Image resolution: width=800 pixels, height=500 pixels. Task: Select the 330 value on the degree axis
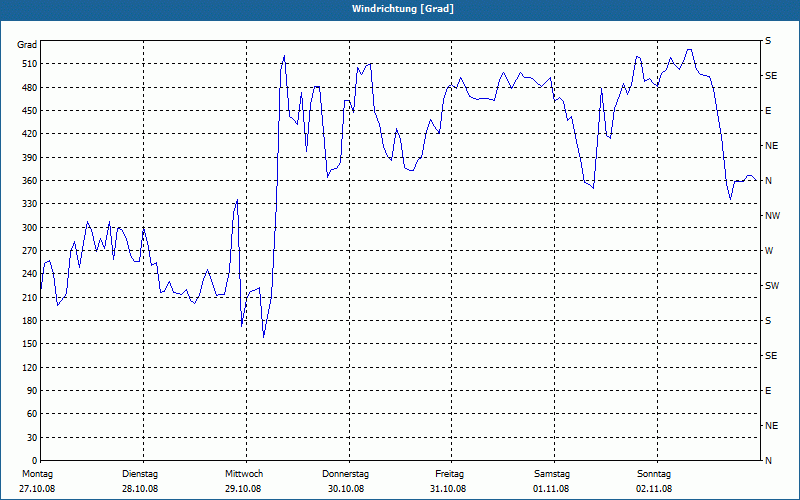click(x=29, y=204)
